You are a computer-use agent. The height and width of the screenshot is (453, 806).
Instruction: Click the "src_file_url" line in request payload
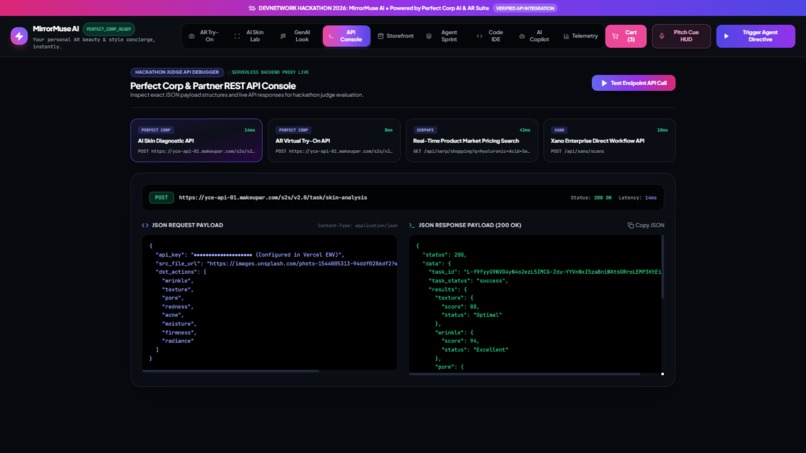click(277, 263)
